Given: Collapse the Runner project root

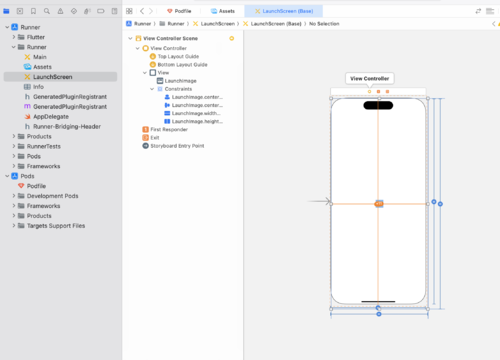Looking at the screenshot, I should (x=7, y=27).
